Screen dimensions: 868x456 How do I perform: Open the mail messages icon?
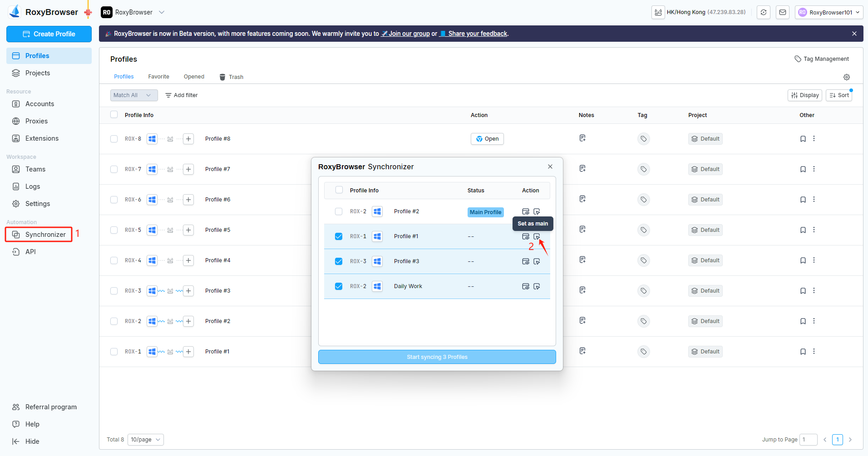(x=783, y=12)
